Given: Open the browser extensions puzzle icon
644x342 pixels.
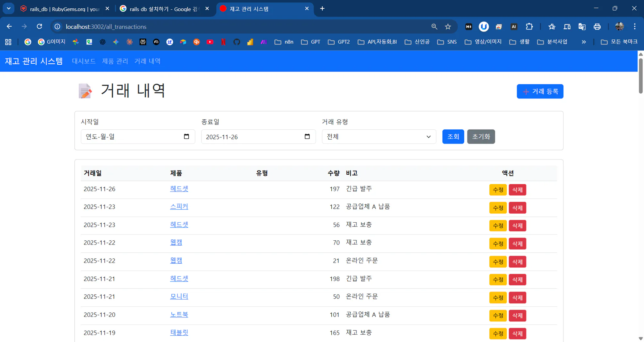Looking at the screenshot, I should tap(529, 27).
